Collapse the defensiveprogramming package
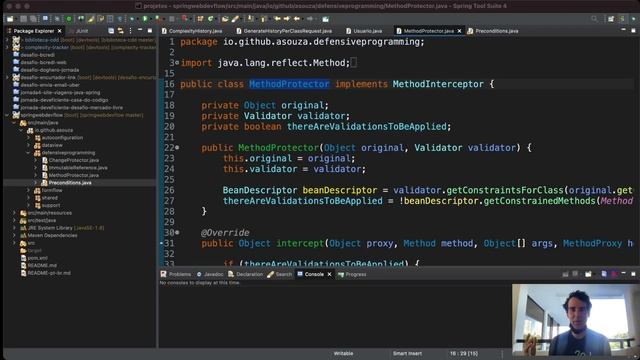Screen dimensions: 640x360 [x=29, y=153]
